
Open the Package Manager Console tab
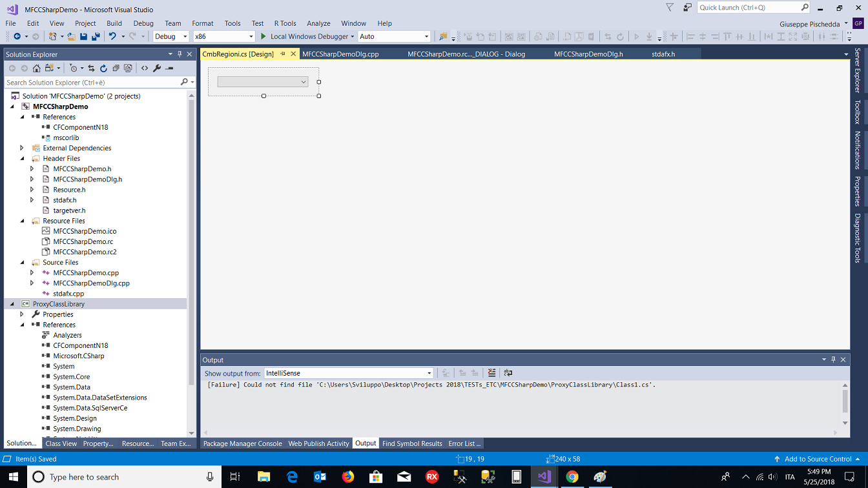coord(242,443)
